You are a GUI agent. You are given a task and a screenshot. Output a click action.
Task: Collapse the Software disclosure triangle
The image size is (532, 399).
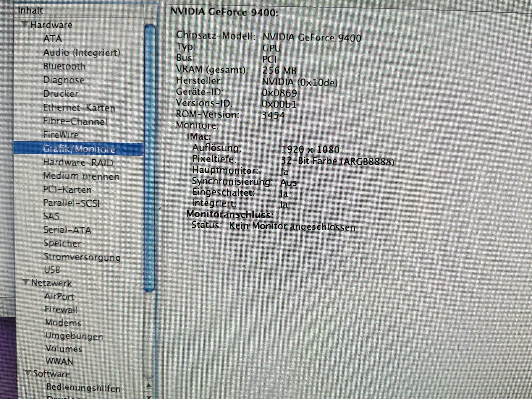pyautogui.click(x=28, y=373)
